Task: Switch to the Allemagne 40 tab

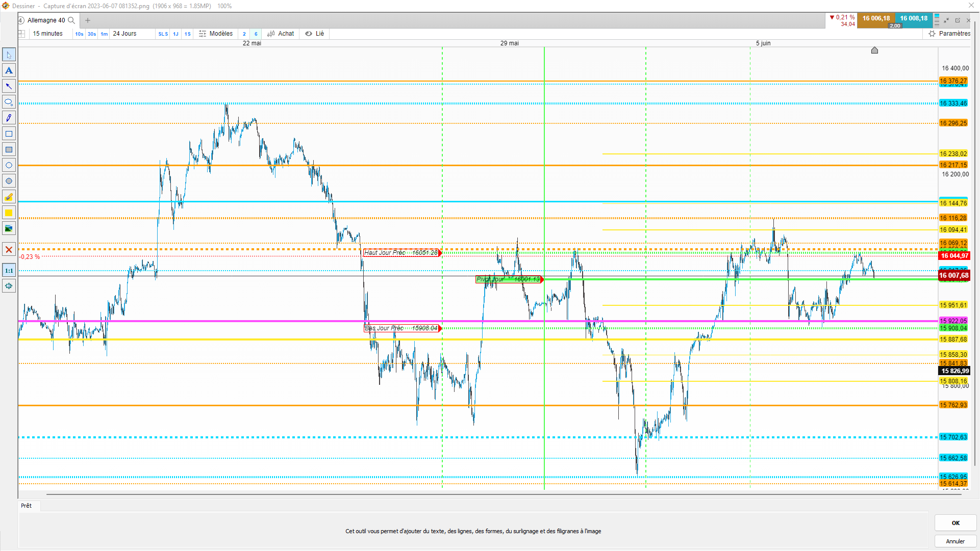Action: 46,20
